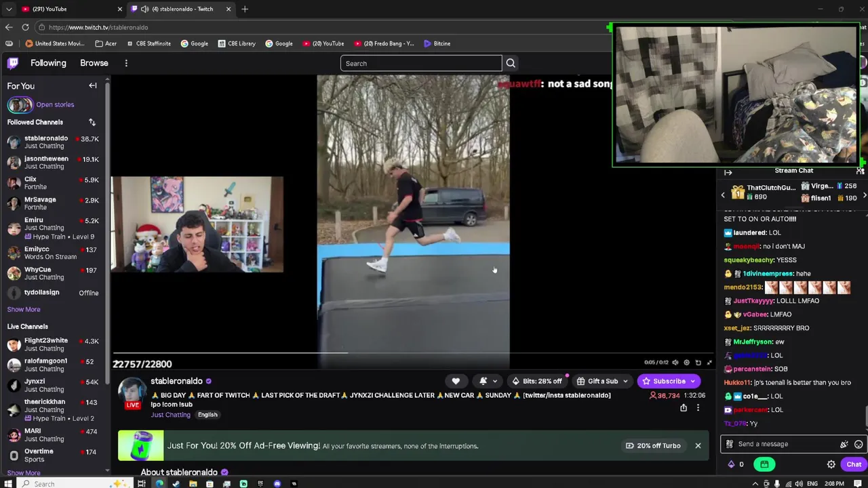Open Emiru channel in sidebar
Image resolution: width=868 pixels, height=488 pixels.
click(53, 228)
